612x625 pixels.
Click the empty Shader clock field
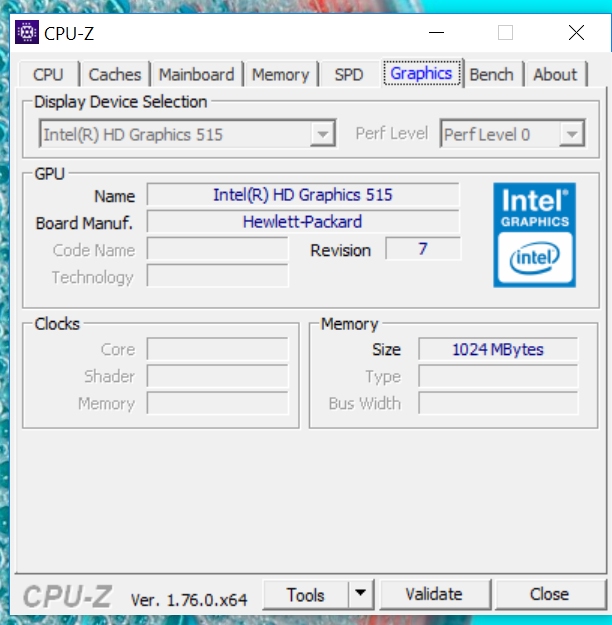click(217, 376)
